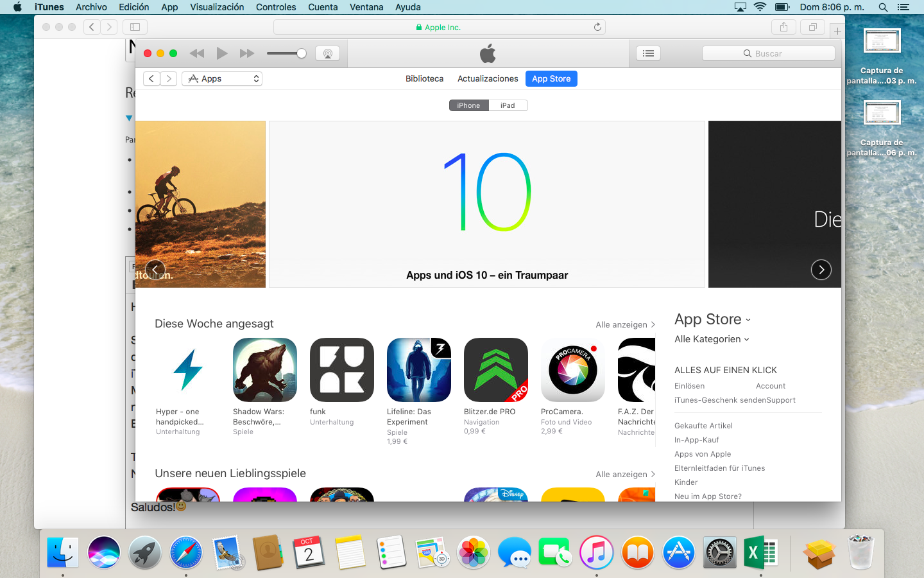924x578 pixels.
Task: Reload the page in the Safari window
Action: click(597, 27)
